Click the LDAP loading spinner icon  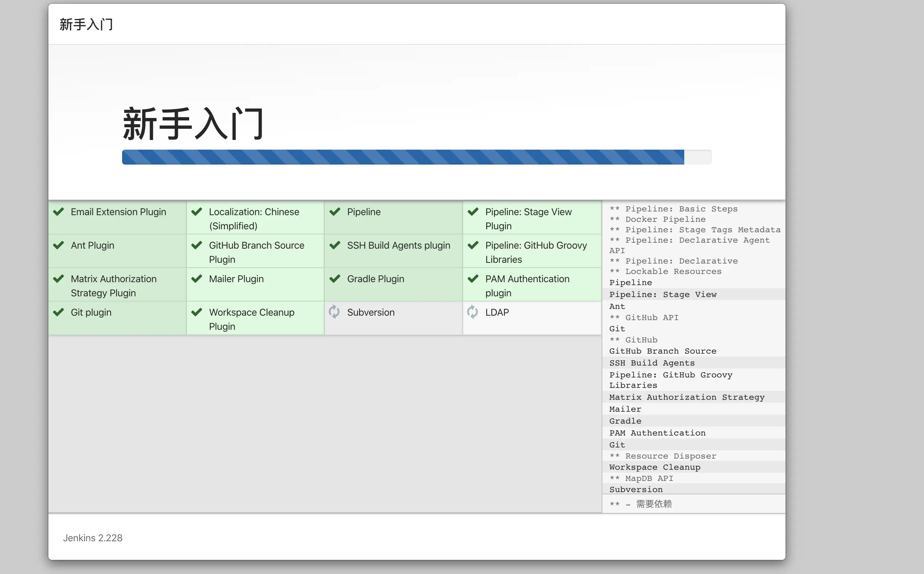coord(472,312)
